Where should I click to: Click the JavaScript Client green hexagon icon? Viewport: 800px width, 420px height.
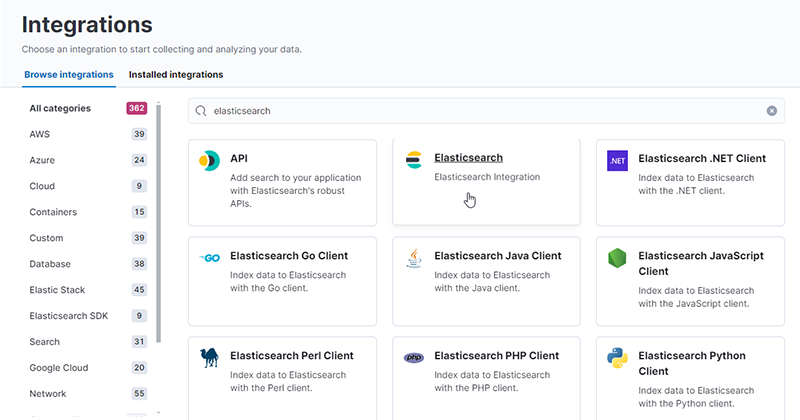coord(617,258)
